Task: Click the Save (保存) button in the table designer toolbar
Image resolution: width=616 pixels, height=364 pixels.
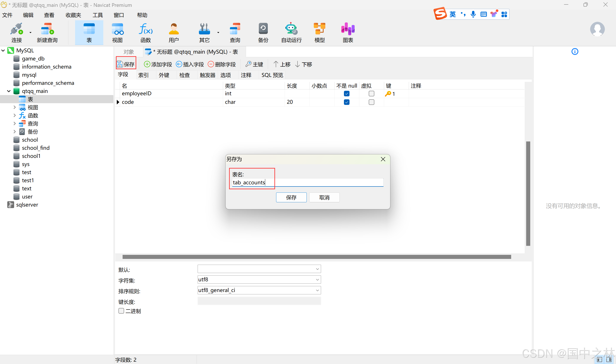Action: (x=126, y=64)
